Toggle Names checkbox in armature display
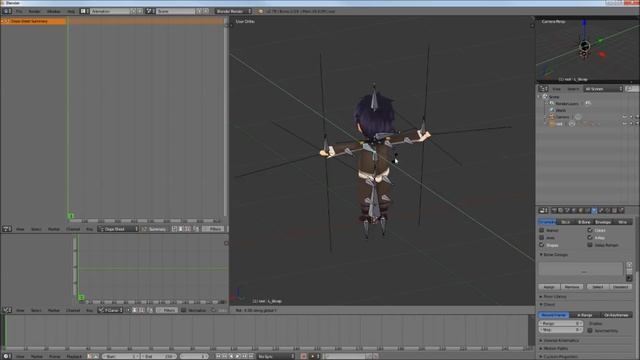 point(542,230)
